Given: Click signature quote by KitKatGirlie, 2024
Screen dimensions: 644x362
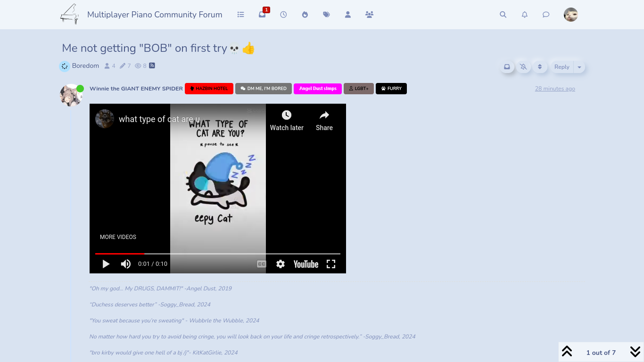Looking at the screenshot, I should click(164, 353).
